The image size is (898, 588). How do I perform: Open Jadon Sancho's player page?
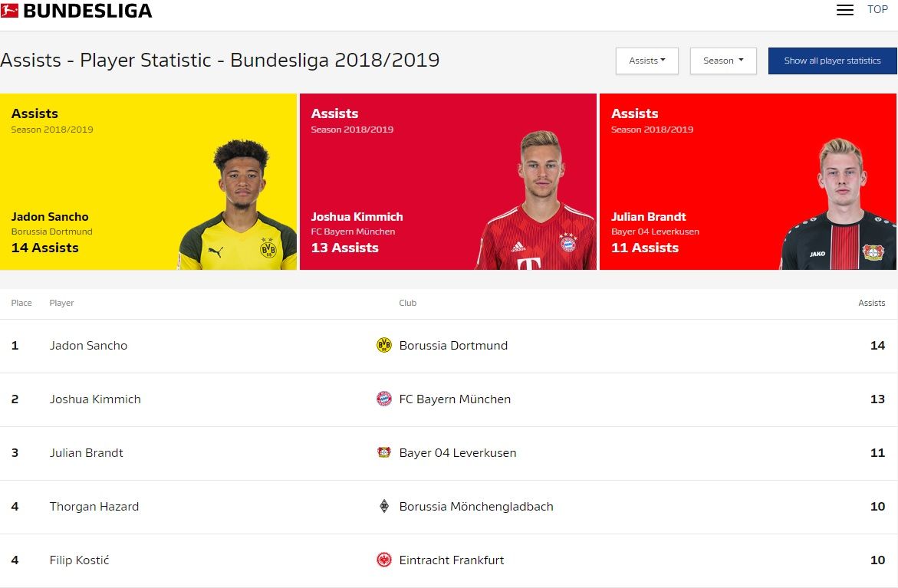[x=88, y=346]
